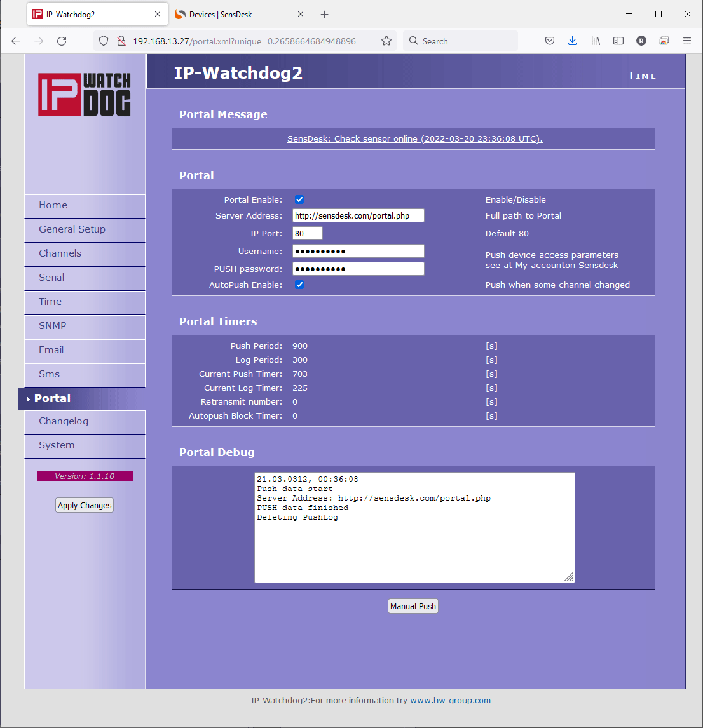Select the Portal menu item
703x728 pixels.
coord(82,398)
